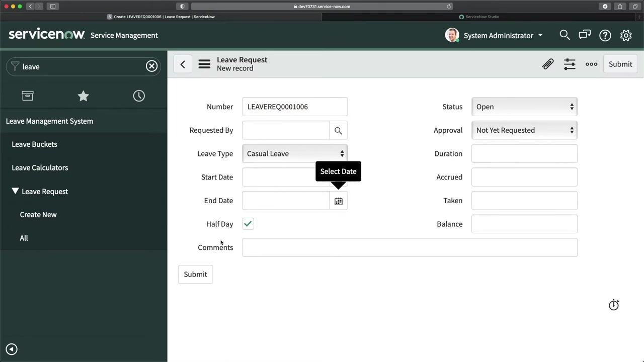The image size is (644, 362).
Task: Click the header Submit button
Action: pyautogui.click(x=620, y=64)
